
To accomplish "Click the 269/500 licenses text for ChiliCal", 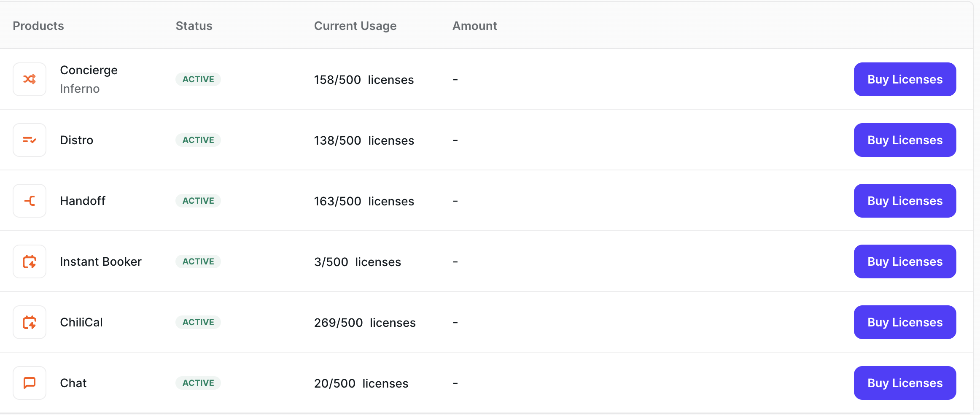I will pyautogui.click(x=364, y=322).
